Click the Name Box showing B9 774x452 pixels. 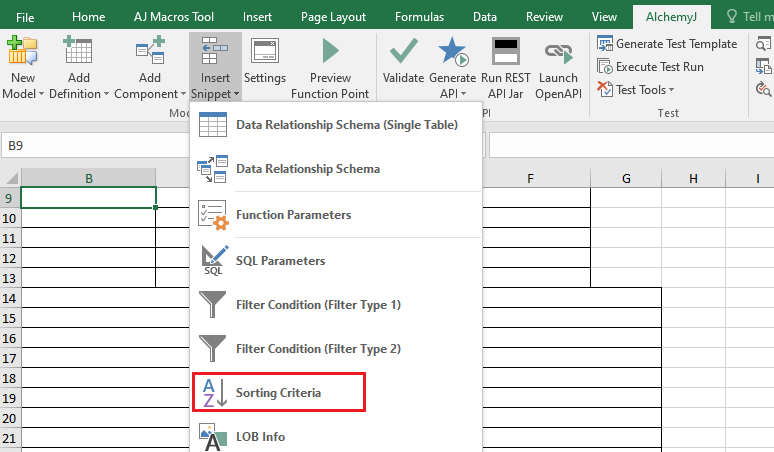[95, 146]
